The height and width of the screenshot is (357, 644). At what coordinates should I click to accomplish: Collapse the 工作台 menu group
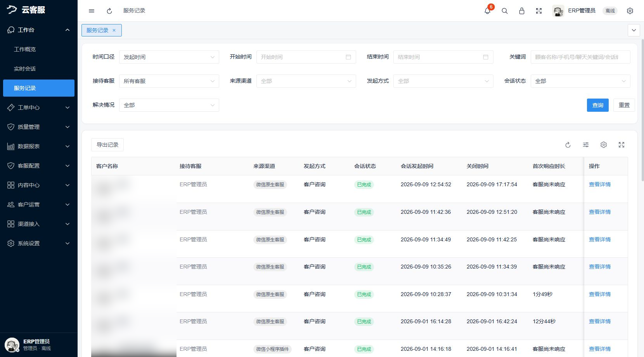(39, 30)
